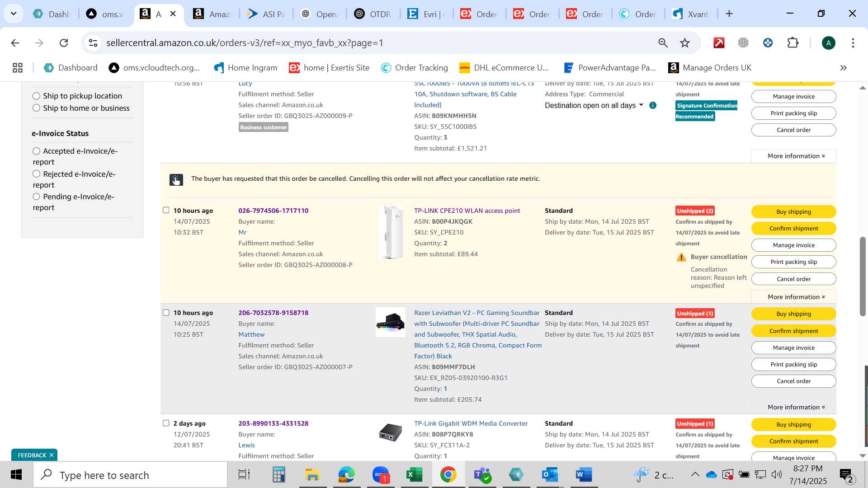Open the Windows Start menu
The image size is (868, 488).
pyautogui.click(x=16, y=475)
